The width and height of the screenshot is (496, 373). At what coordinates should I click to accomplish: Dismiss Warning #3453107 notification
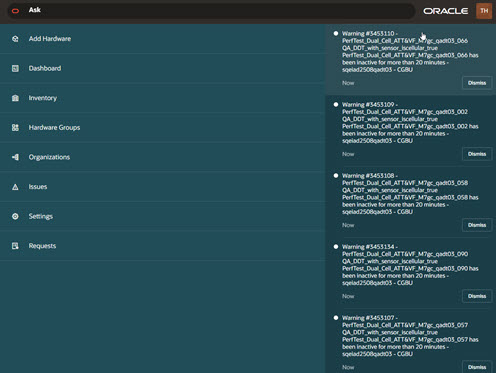click(x=477, y=367)
